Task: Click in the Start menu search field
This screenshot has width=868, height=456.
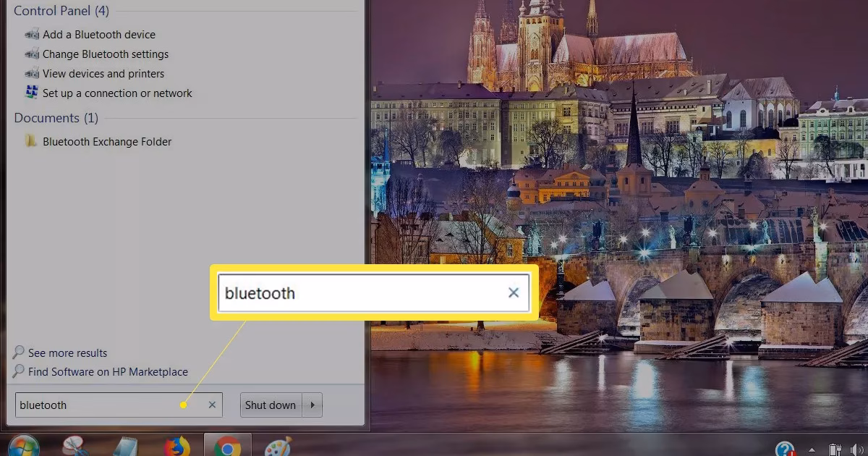Action: coord(101,405)
